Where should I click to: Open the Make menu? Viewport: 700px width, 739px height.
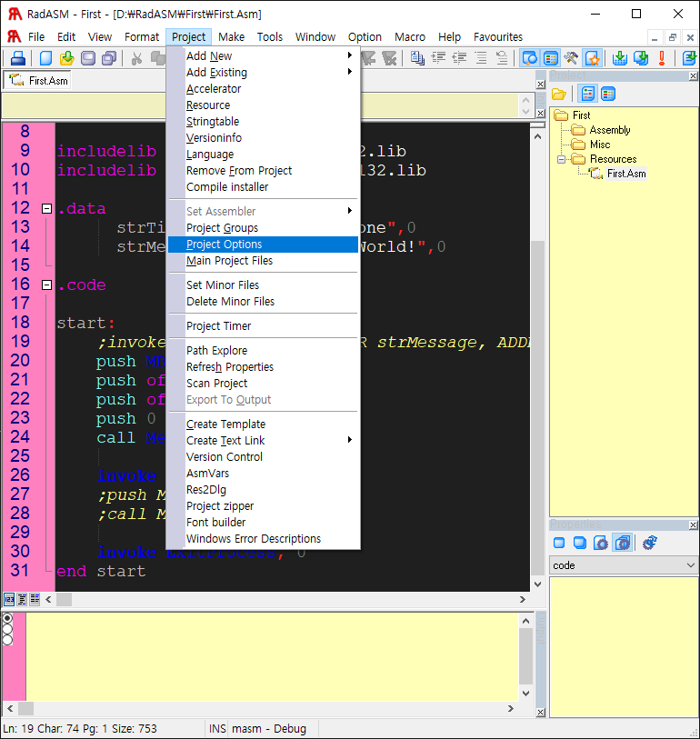pyautogui.click(x=231, y=36)
